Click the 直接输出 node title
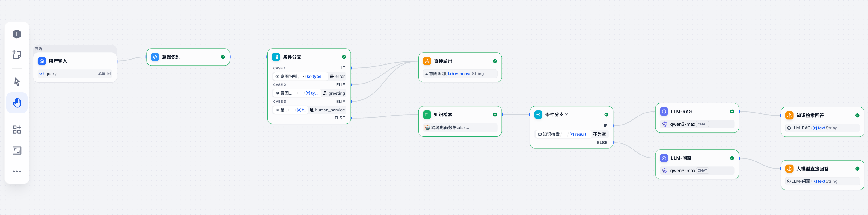Viewport: 868px width, 215px height. coord(443,61)
